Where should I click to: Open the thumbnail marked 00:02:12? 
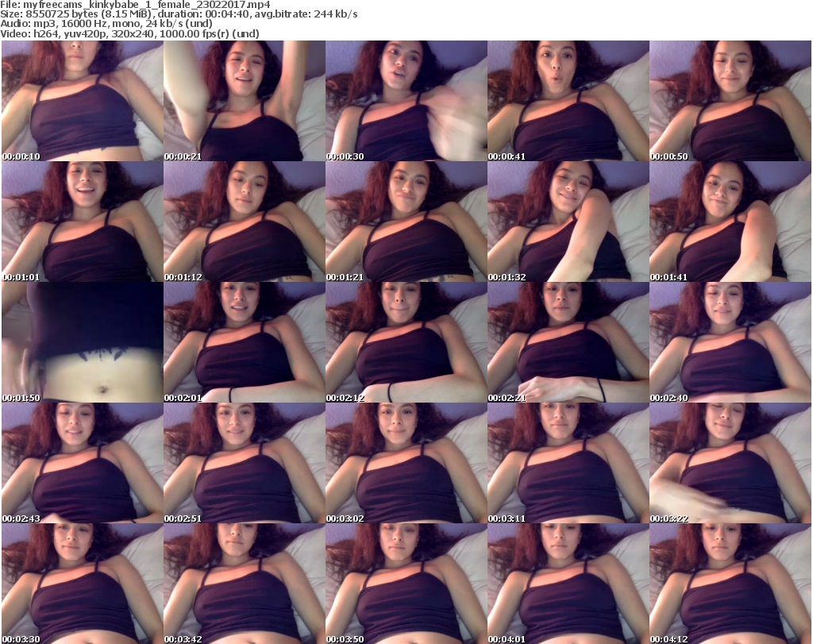406,342
